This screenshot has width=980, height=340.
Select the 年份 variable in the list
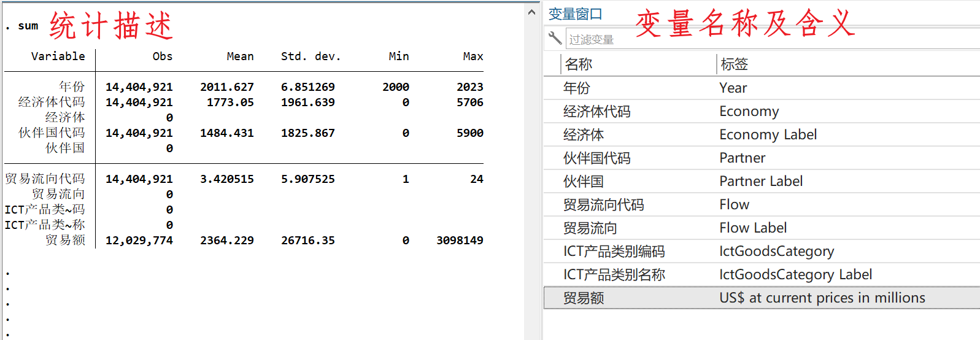pos(577,88)
